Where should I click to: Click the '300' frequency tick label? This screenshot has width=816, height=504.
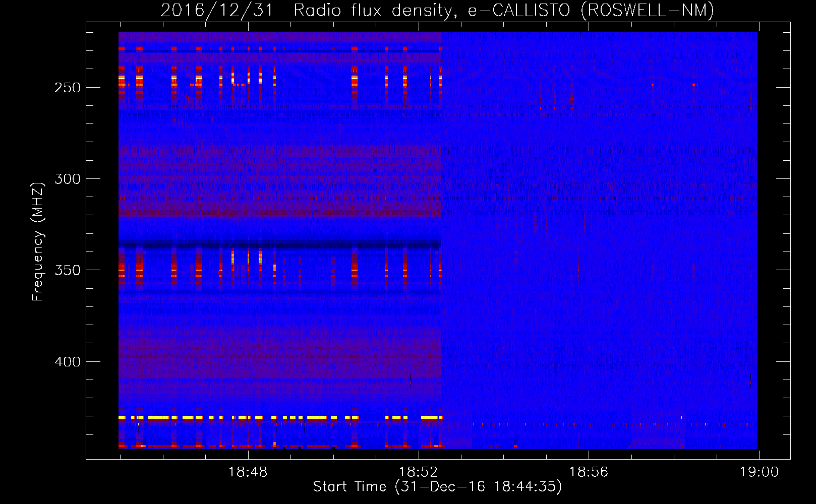point(68,179)
